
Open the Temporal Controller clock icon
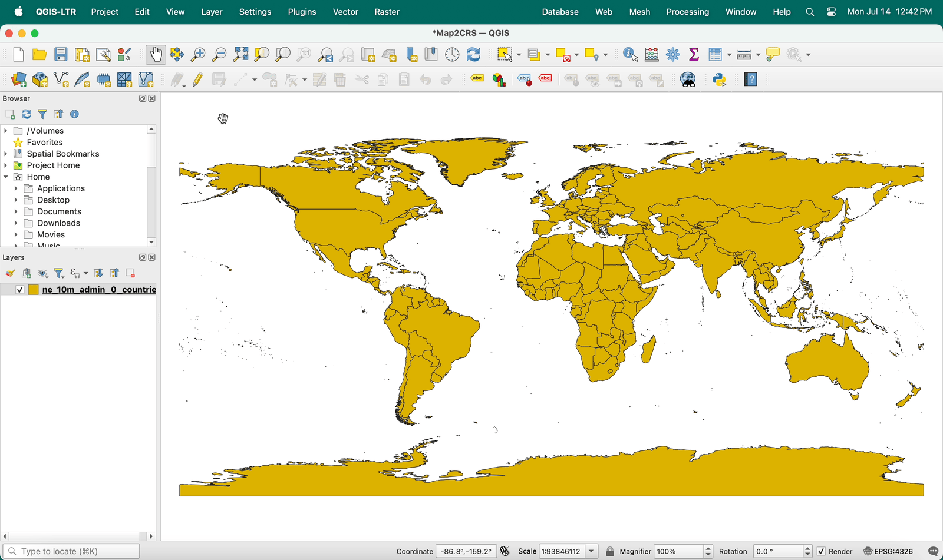click(452, 55)
